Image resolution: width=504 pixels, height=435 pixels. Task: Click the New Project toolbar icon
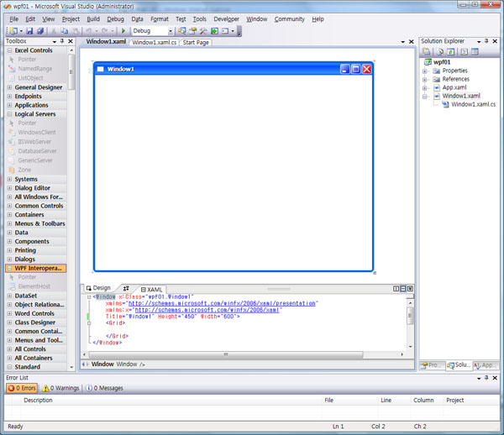click(x=13, y=31)
